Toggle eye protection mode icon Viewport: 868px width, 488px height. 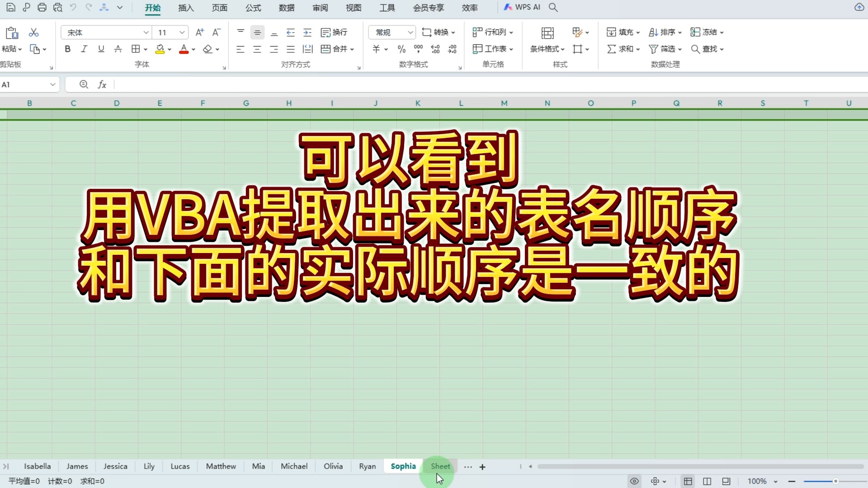(x=634, y=481)
